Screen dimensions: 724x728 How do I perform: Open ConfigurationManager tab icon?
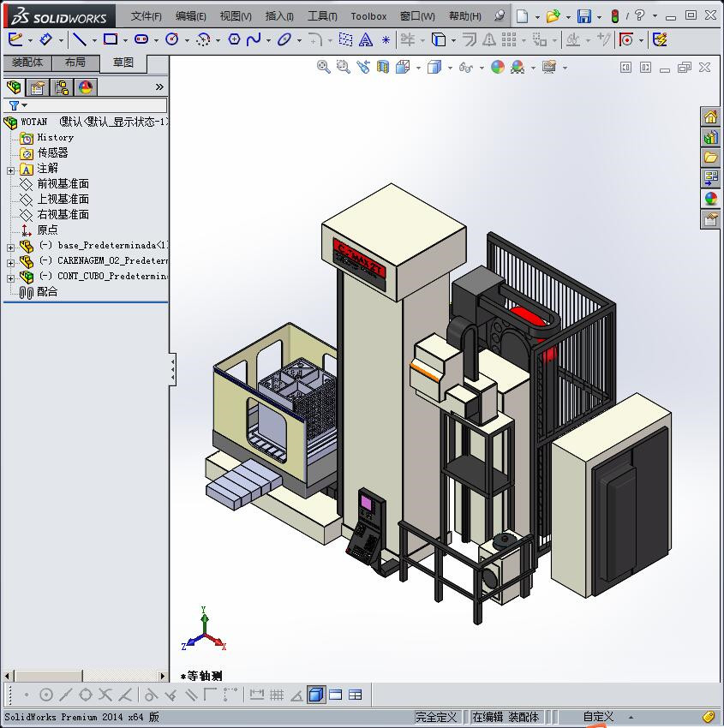pyautogui.click(x=62, y=87)
